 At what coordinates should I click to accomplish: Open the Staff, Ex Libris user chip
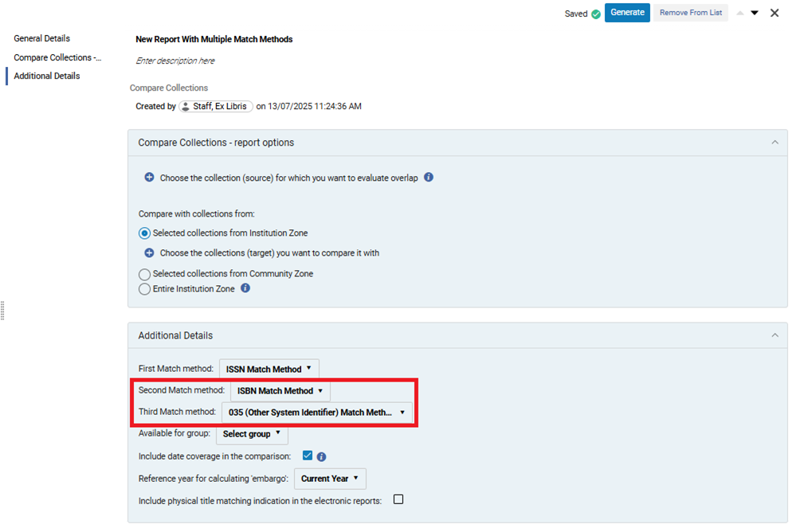216,106
